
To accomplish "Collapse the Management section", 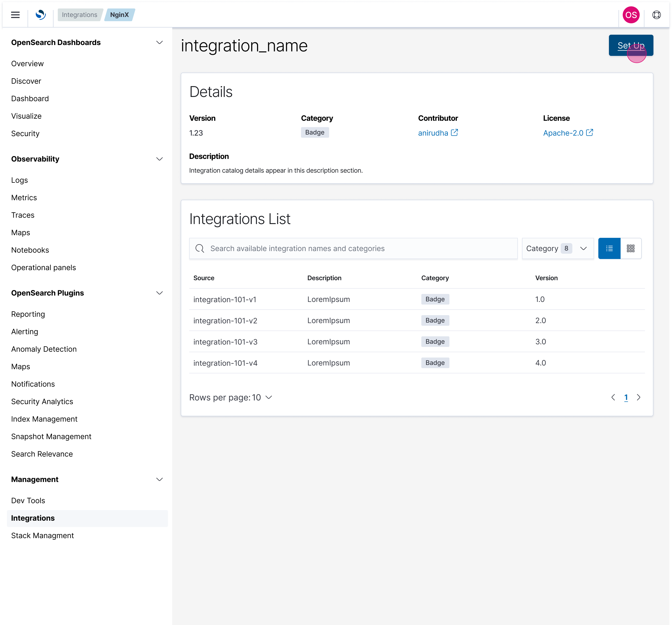I will tap(160, 479).
